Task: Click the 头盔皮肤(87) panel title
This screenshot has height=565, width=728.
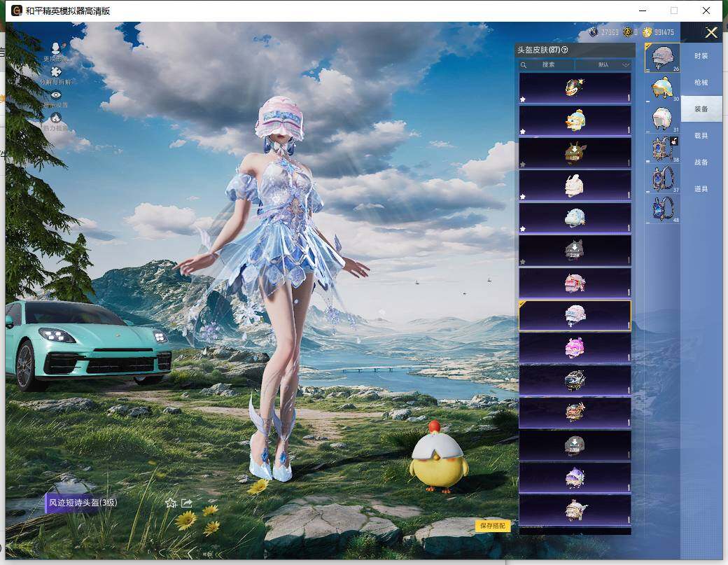Action: pyautogui.click(x=538, y=50)
